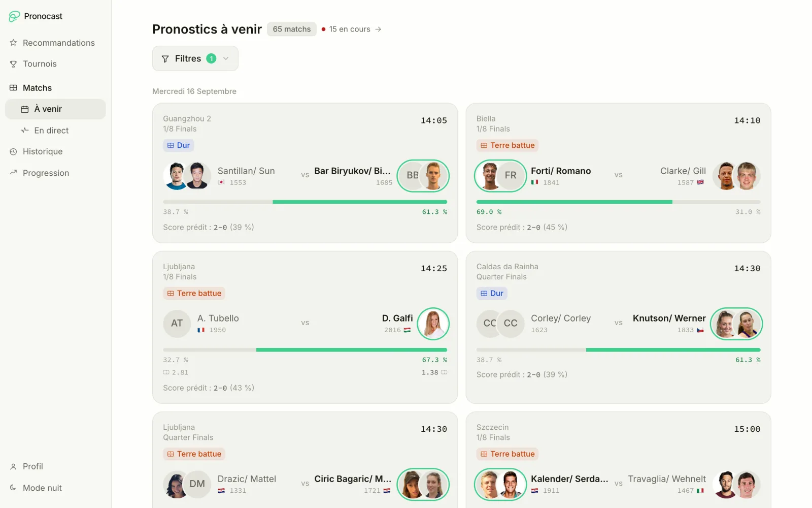Open Progression in the sidebar
The width and height of the screenshot is (812, 508).
coord(55,173)
